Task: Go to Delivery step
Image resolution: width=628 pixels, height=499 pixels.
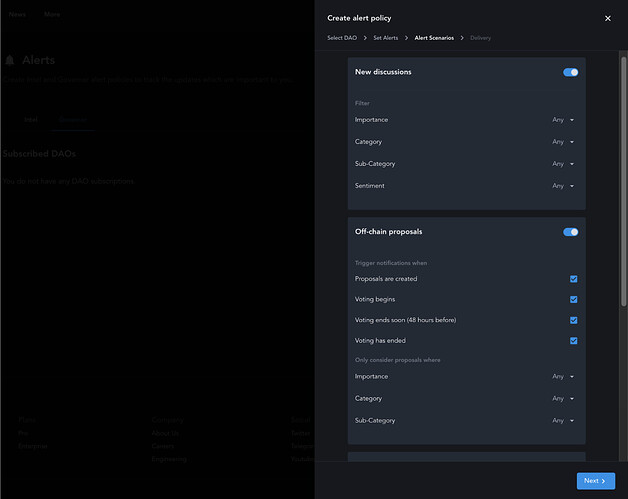Action: click(x=481, y=38)
